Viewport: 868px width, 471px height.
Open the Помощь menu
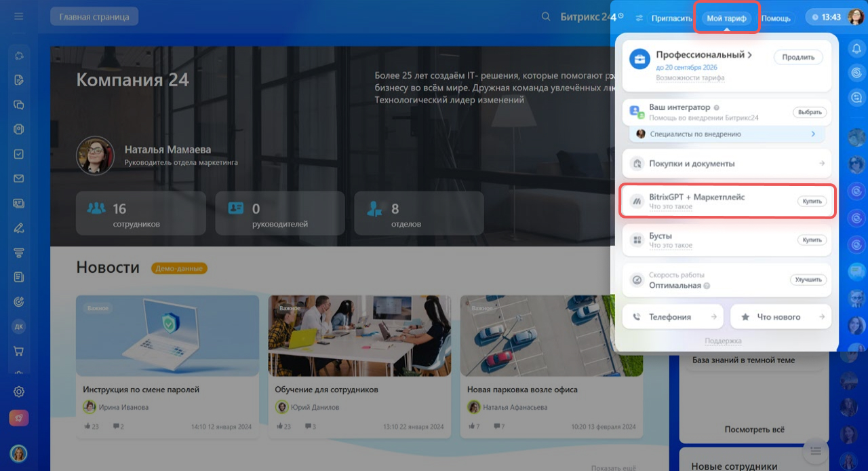tap(775, 18)
